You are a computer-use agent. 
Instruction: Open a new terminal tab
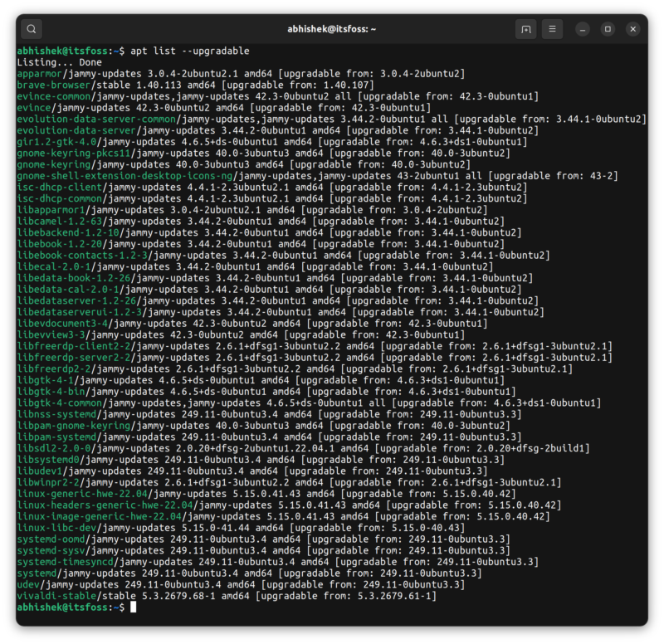[x=526, y=28]
